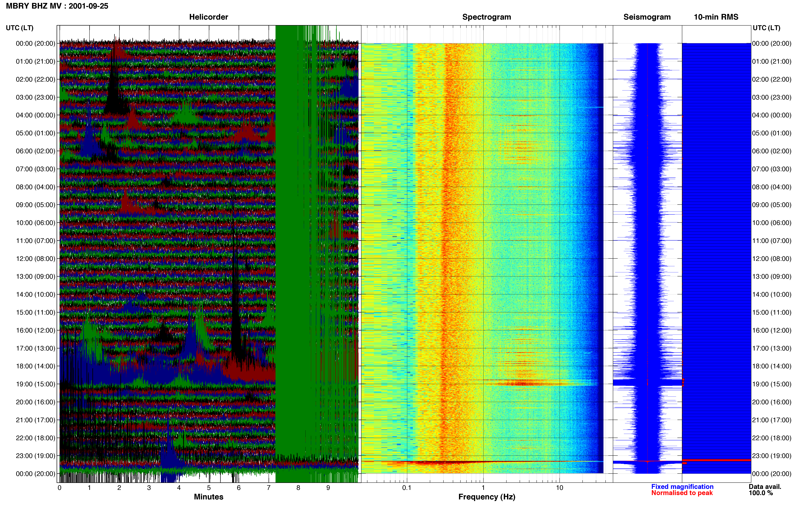812x508 pixels.
Task: Click '12:00 (08:00)' on Helicorder time axis
Action: (36, 259)
